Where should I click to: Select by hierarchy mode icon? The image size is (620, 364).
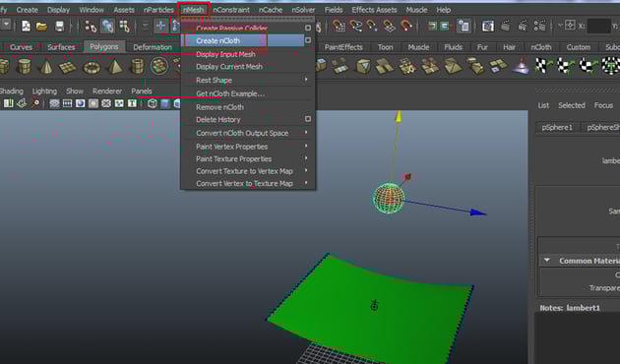click(91, 27)
